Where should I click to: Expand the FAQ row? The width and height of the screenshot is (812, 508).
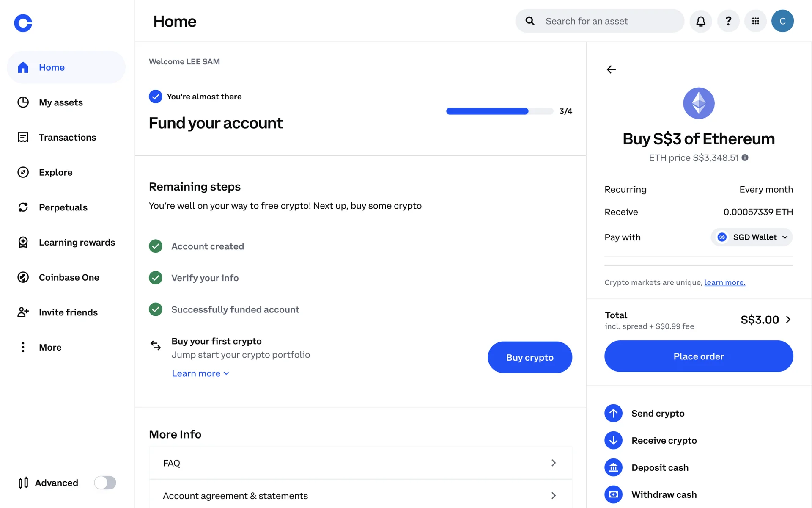(x=360, y=463)
